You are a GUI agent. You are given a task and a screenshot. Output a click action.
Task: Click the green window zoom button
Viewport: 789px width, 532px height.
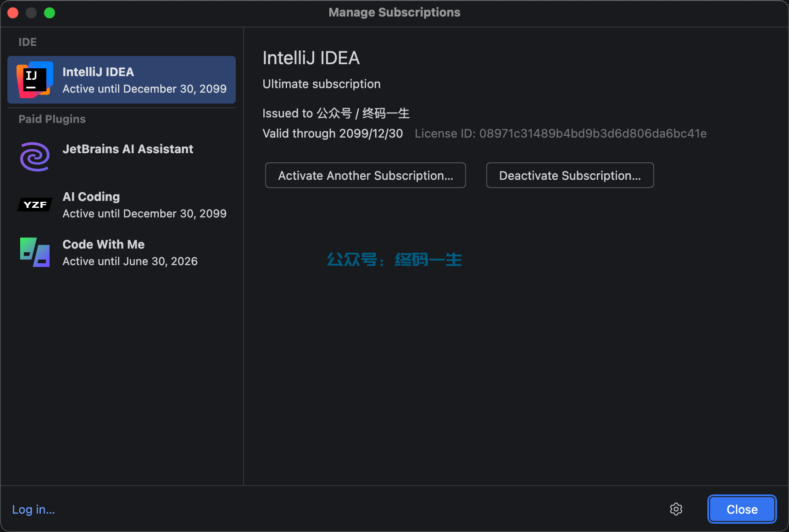50,13
